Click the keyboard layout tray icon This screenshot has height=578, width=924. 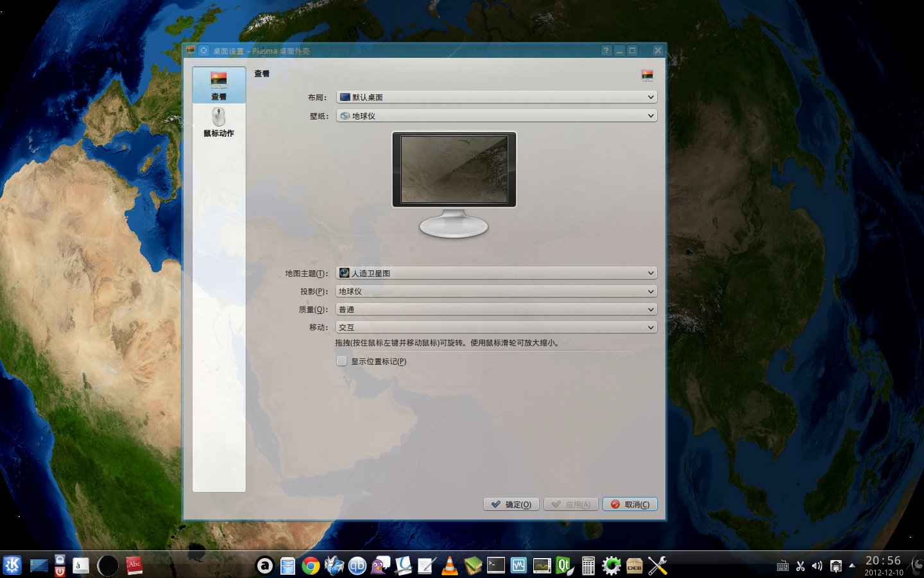tap(782, 566)
